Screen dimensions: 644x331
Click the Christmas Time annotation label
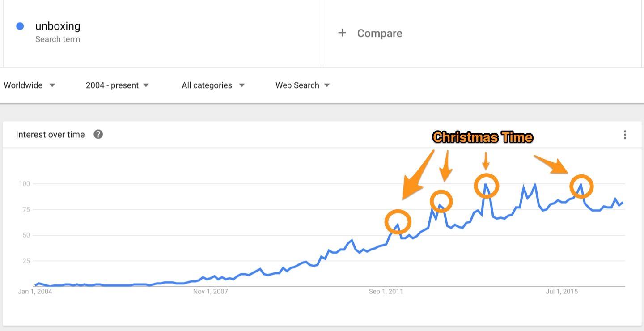[x=483, y=137]
